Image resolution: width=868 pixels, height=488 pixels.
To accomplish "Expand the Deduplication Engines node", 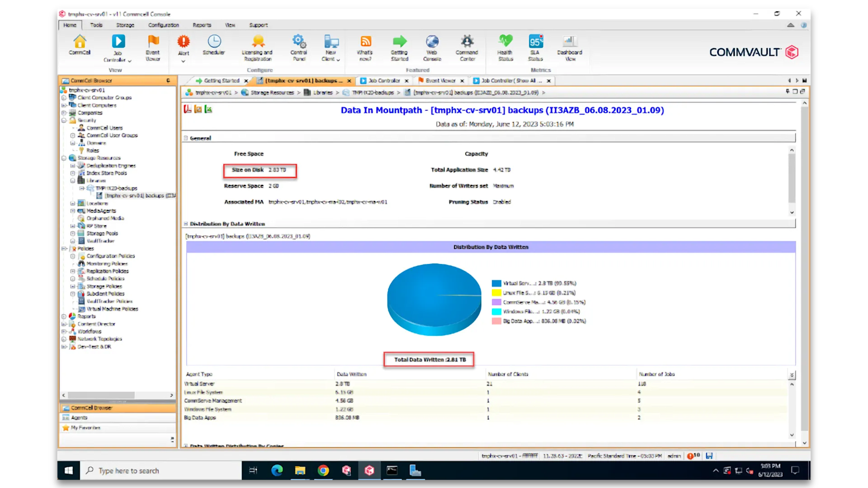I will point(73,166).
